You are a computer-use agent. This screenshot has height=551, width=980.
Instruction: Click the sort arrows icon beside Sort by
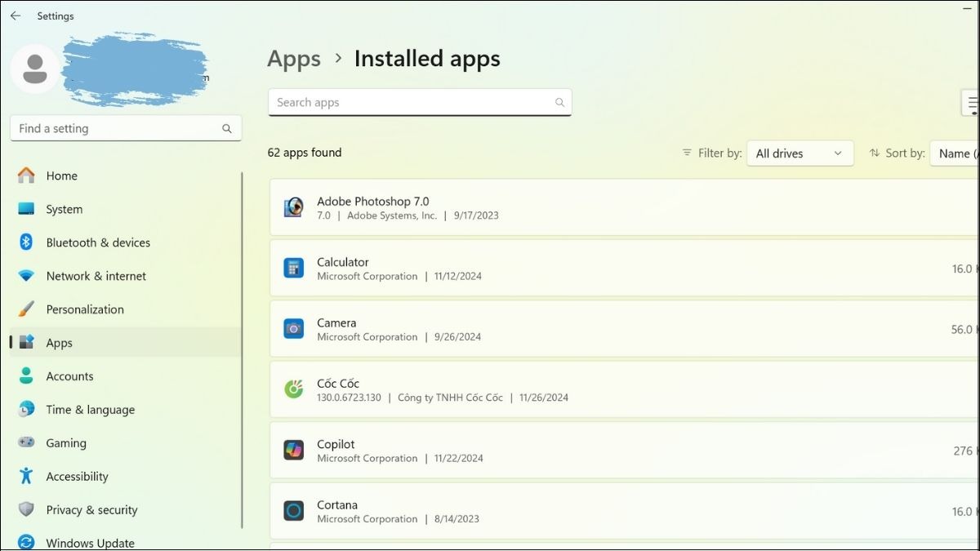click(x=875, y=153)
